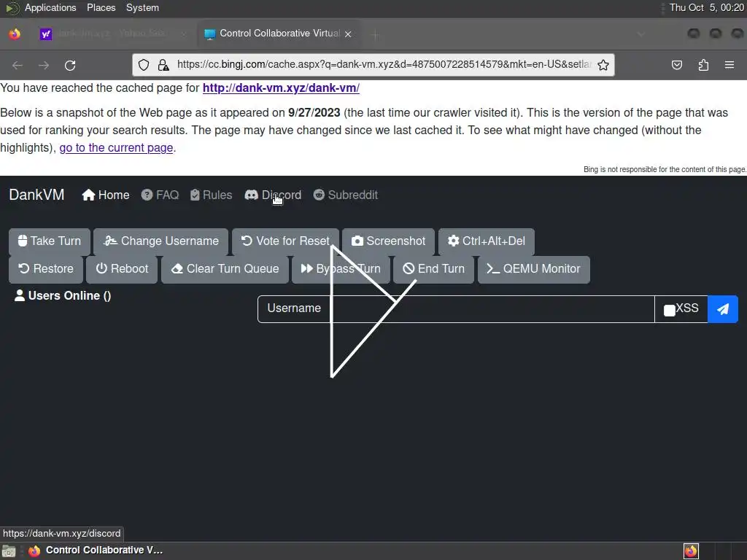Open the Rules nav link

[211, 195]
